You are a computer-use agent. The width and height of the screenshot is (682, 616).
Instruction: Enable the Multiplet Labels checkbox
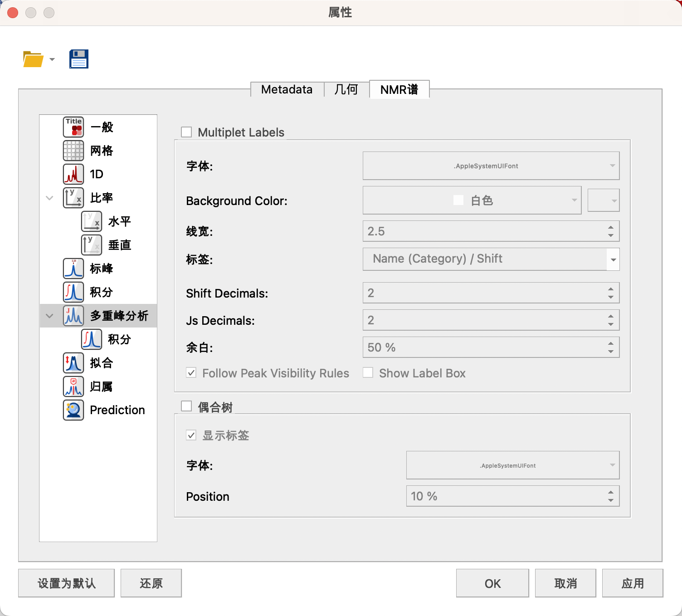click(186, 132)
